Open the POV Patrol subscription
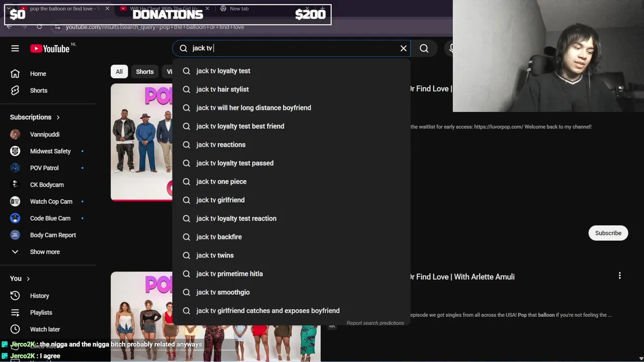 (45, 168)
